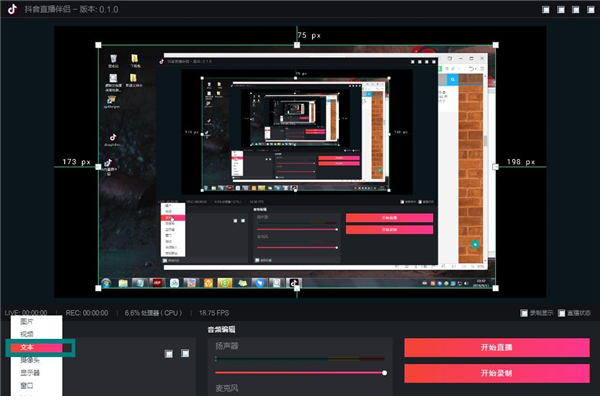The height and width of the screenshot is (411, 600).
Task: Click the LIVE: 00:00:00 timer text
Action: pyautogui.click(x=26, y=313)
